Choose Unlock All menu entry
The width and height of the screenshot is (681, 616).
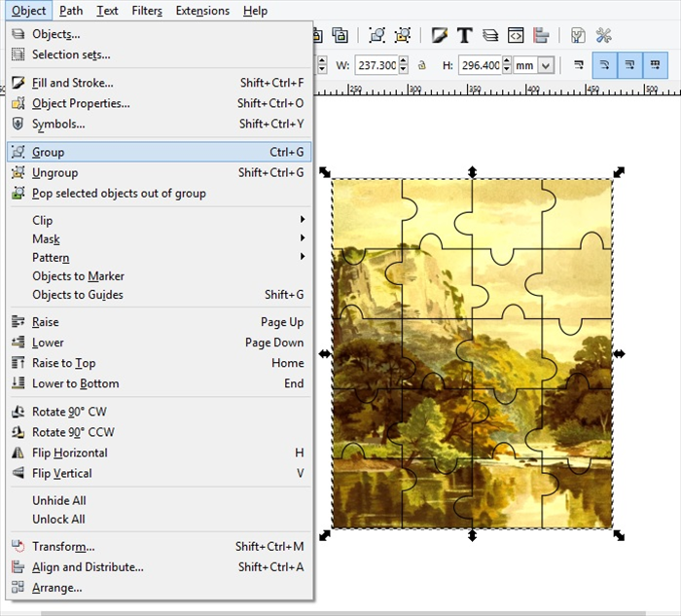tap(159, 519)
